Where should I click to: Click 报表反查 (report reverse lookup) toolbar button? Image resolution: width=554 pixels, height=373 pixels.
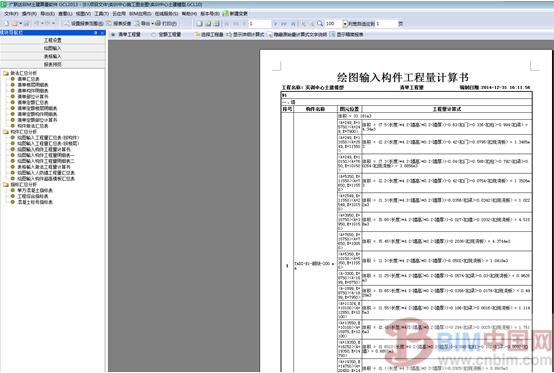tap(119, 24)
